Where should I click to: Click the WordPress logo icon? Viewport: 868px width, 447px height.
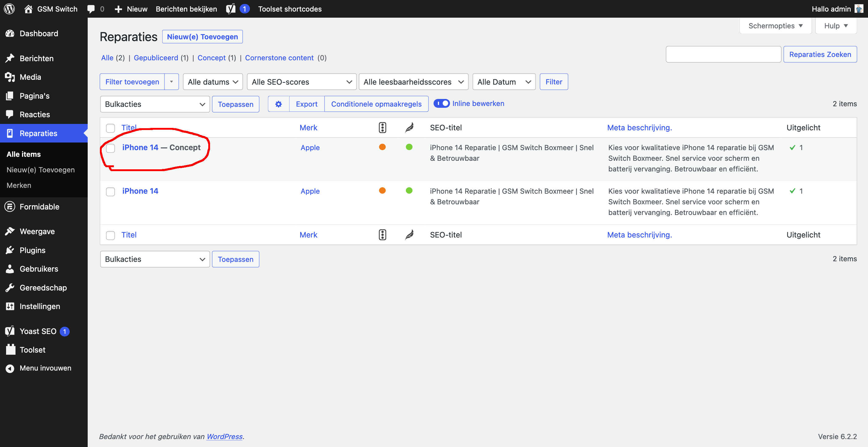pyautogui.click(x=9, y=9)
